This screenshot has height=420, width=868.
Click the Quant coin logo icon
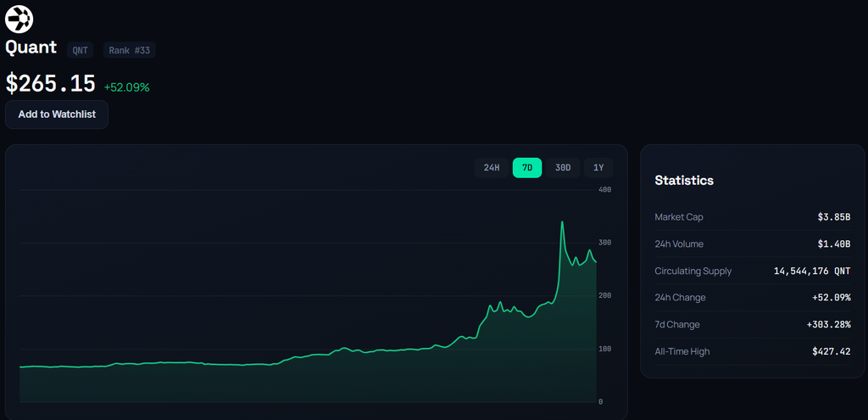(19, 20)
